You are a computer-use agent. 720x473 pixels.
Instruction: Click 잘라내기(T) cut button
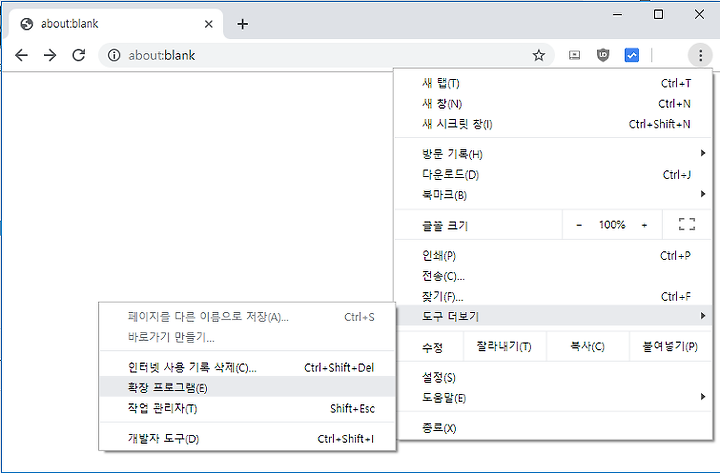pos(504,346)
